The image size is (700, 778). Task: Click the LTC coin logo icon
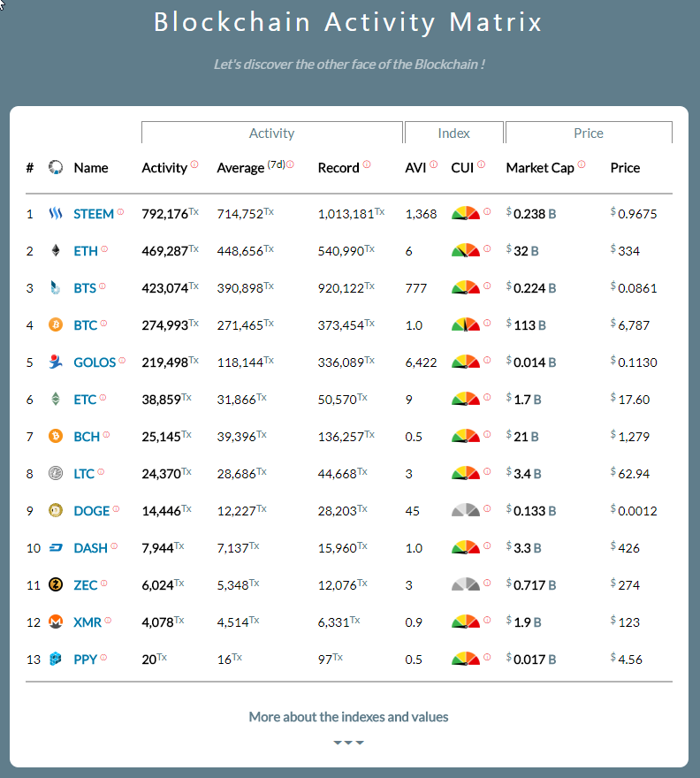[x=56, y=473]
